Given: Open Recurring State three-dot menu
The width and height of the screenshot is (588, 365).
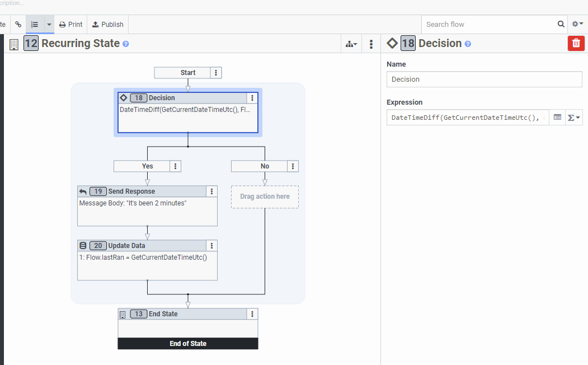Looking at the screenshot, I should point(371,44).
